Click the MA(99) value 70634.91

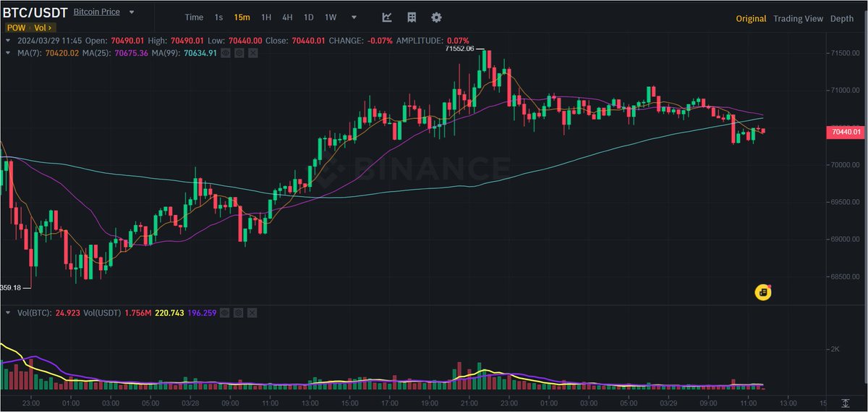tap(202, 53)
